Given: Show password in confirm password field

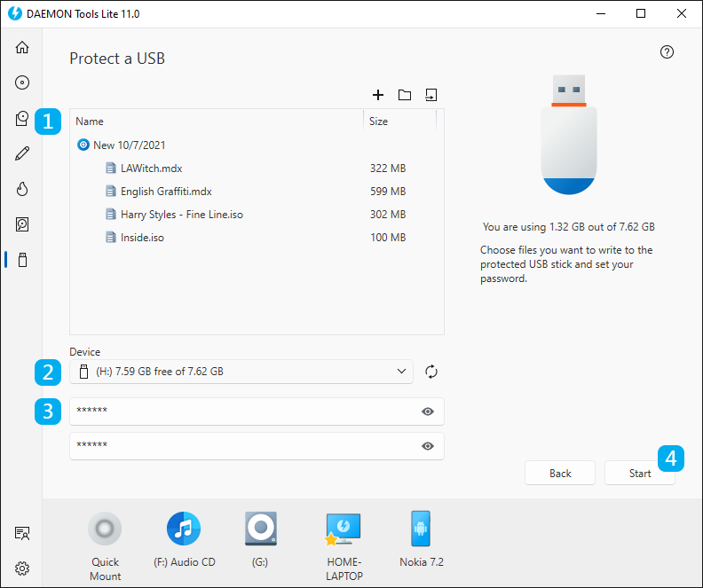Looking at the screenshot, I should pos(428,446).
